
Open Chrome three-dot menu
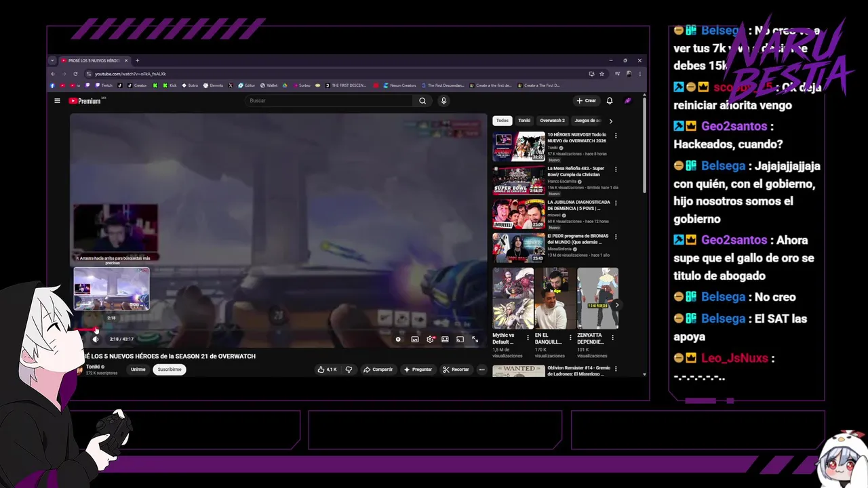tap(639, 74)
